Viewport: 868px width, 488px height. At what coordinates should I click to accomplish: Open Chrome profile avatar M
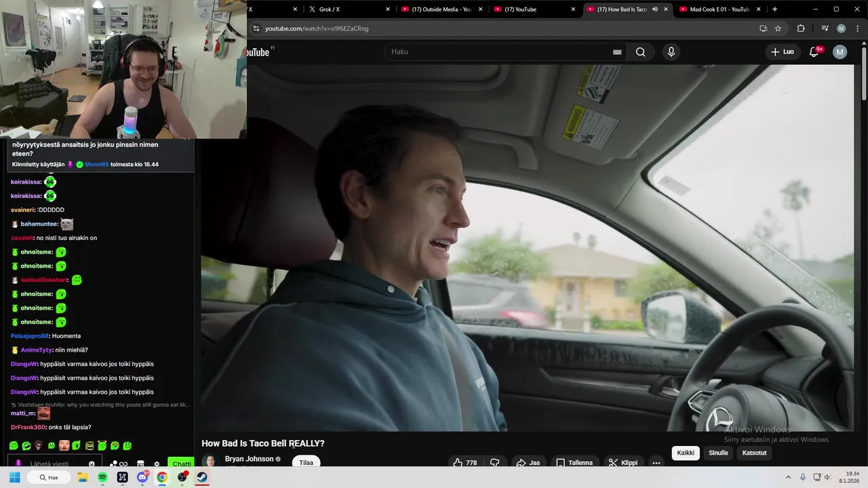[x=841, y=28]
